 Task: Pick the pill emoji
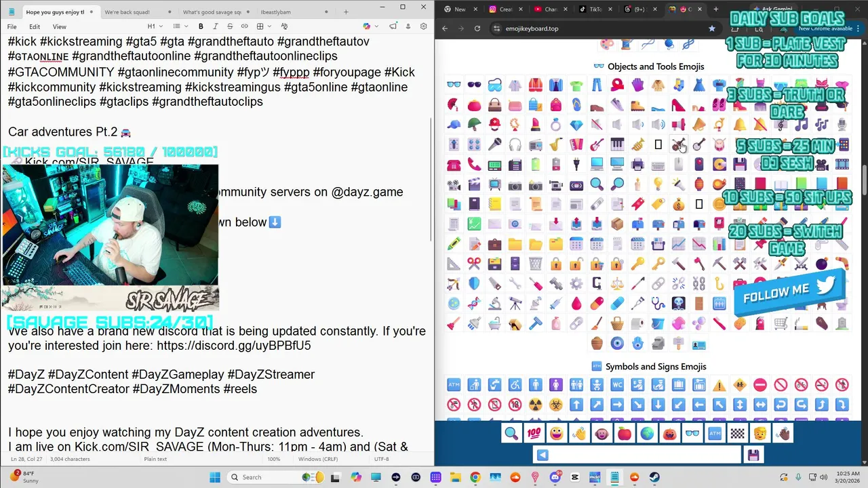[597, 303]
